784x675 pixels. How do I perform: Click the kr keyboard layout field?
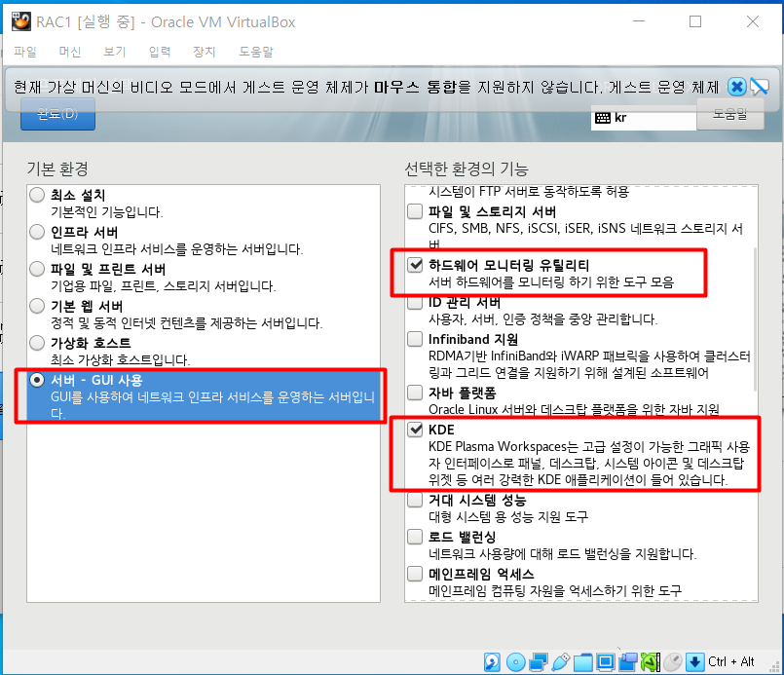[x=644, y=118]
